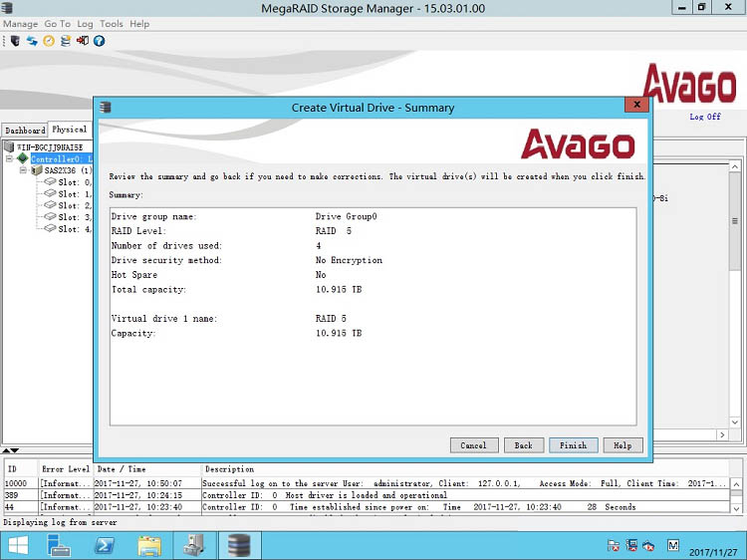Select log entry ID 389

(x=367, y=495)
